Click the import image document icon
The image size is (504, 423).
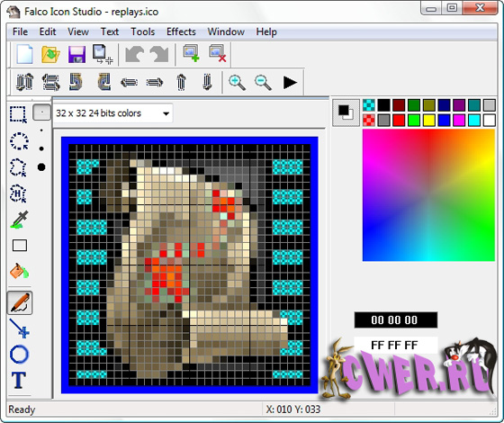[x=103, y=54]
